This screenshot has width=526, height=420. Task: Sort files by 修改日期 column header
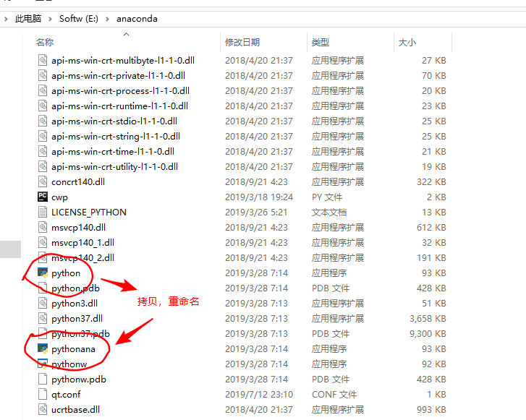point(242,42)
